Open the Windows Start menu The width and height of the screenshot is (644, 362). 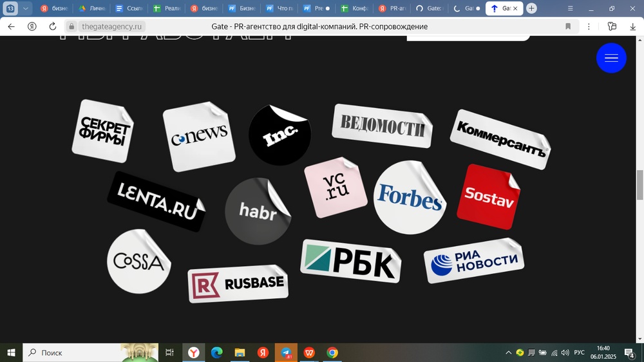pos(11,352)
